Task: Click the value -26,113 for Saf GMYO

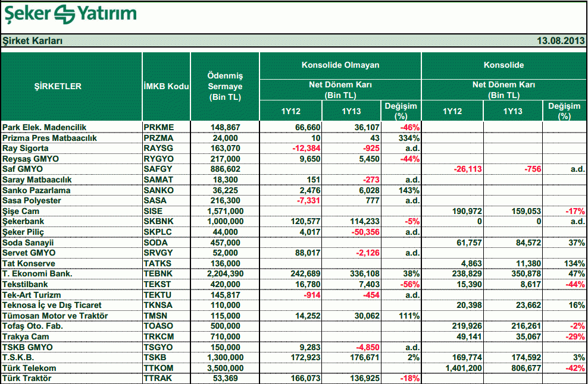Action: click(468, 169)
